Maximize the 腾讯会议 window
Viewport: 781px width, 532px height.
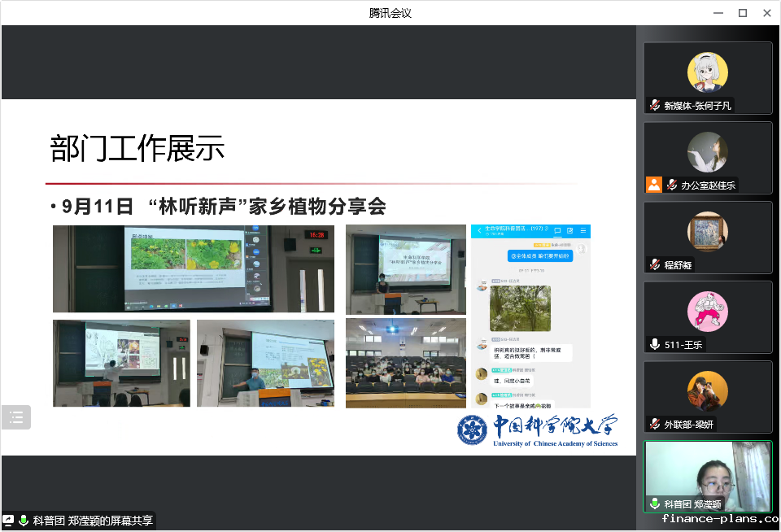click(x=742, y=13)
